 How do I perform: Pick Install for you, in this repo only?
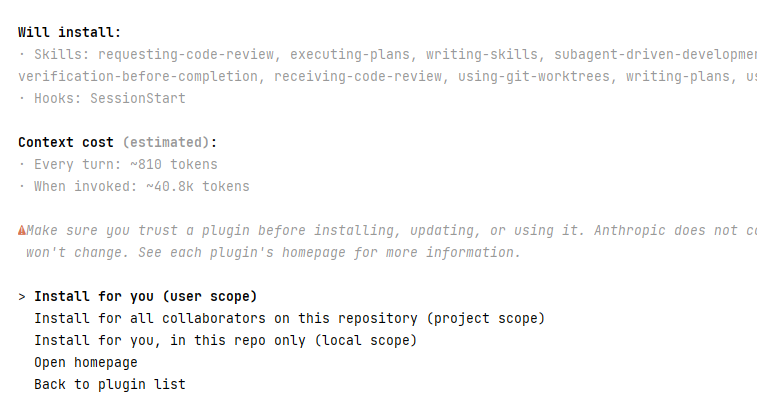[x=225, y=341]
